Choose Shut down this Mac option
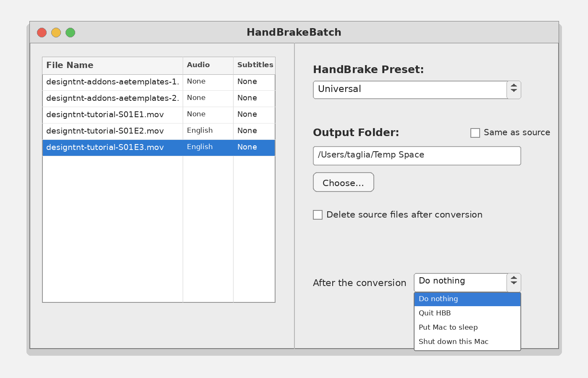This screenshot has width=588, height=378. [x=467, y=342]
